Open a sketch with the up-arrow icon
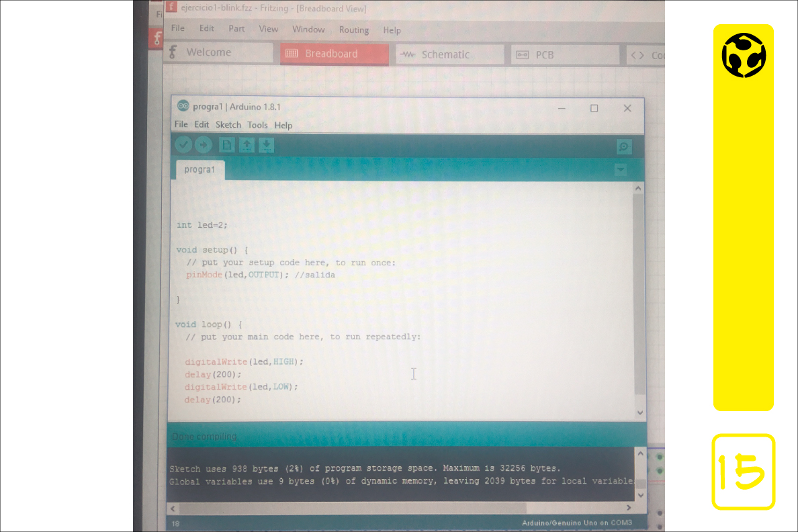 pyautogui.click(x=247, y=146)
